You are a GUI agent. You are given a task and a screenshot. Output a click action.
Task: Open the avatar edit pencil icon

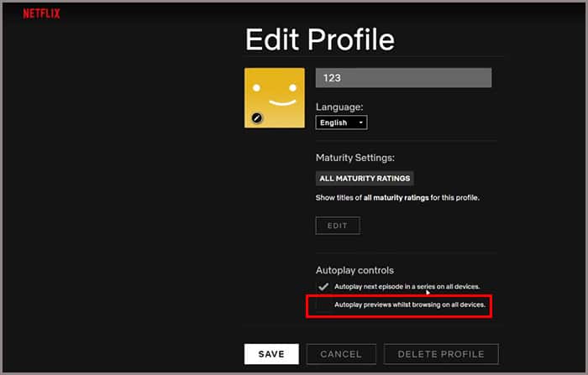257,118
